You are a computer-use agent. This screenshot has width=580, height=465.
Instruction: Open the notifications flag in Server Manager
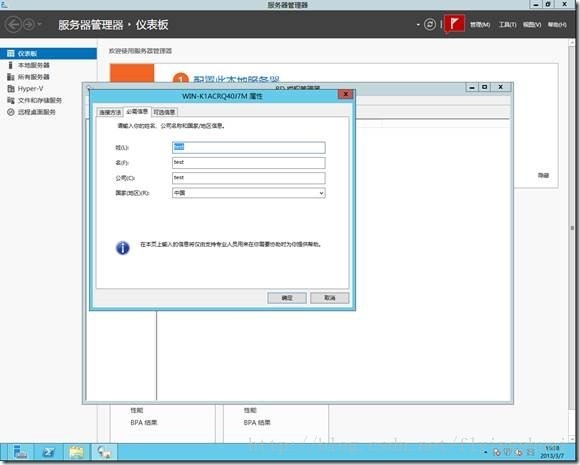coord(454,24)
